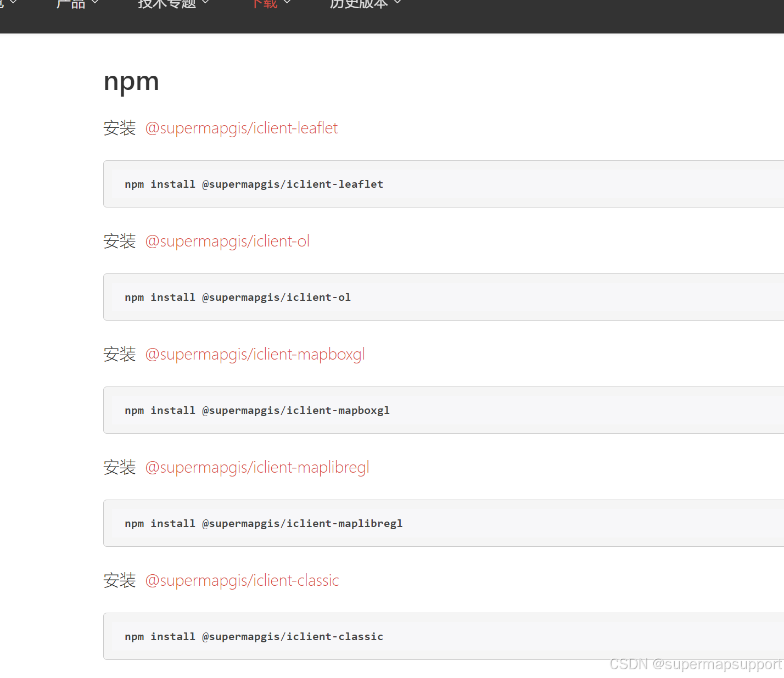Screen dimensions: 784x678
Task: Click the npm install iclient-ol command text
Action: [238, 297]
